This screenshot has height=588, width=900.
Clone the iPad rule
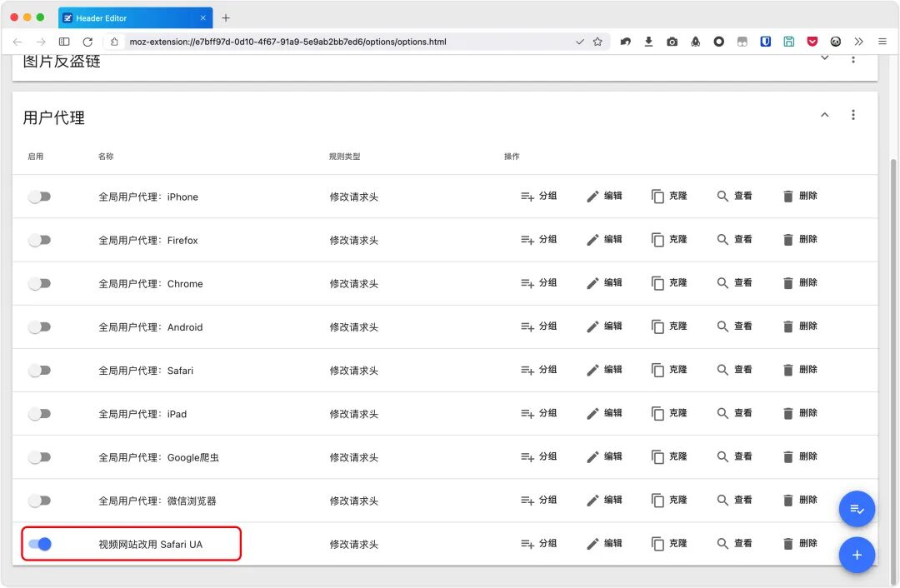pyautogui.click(x=669, y=413)
